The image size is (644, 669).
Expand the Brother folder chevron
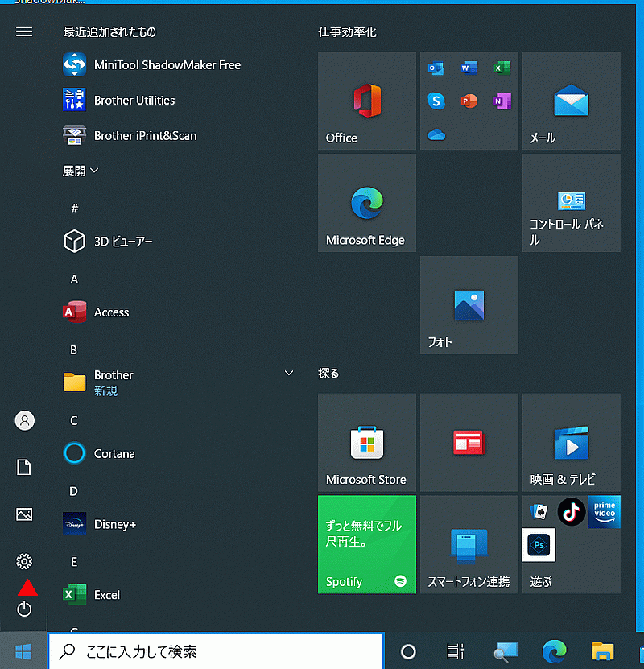(289, 373)
